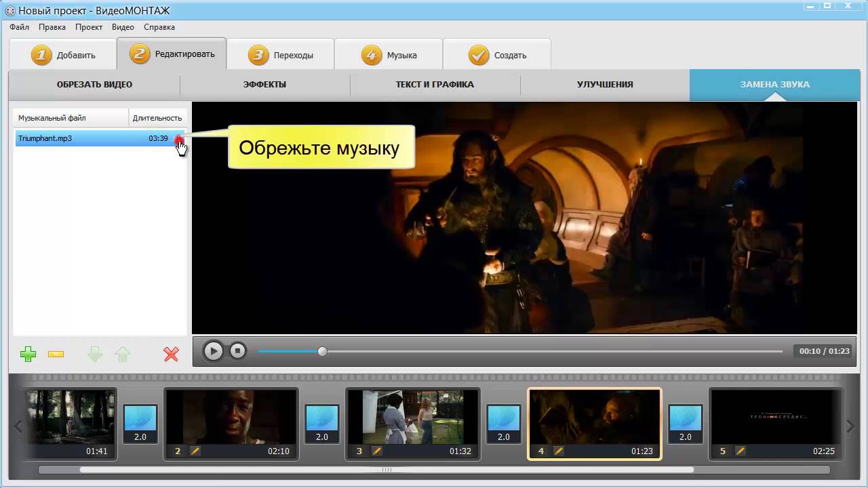Select the Triumphant.mp3 music file row
Viewport: 868px width, 488px height.
100,138
